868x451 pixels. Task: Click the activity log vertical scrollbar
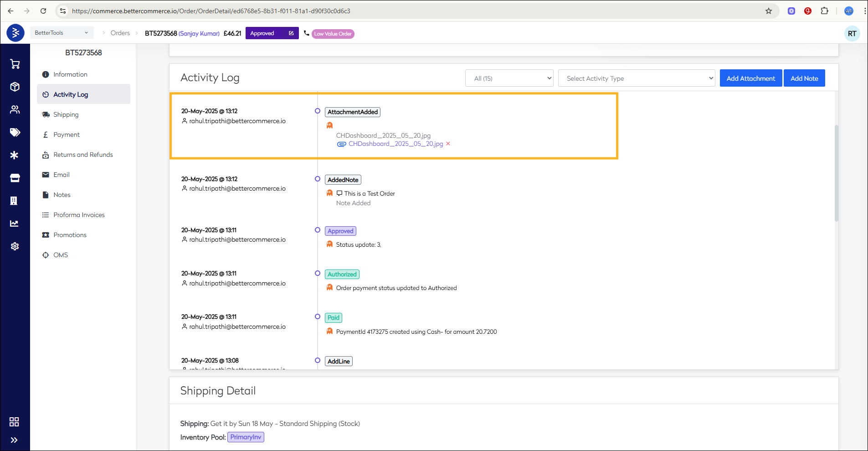(836, 173)
